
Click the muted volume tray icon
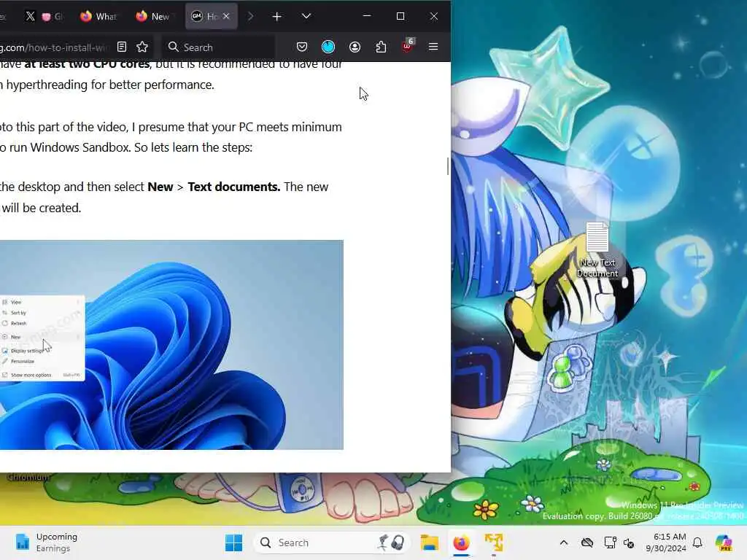[x=629, y=542]
